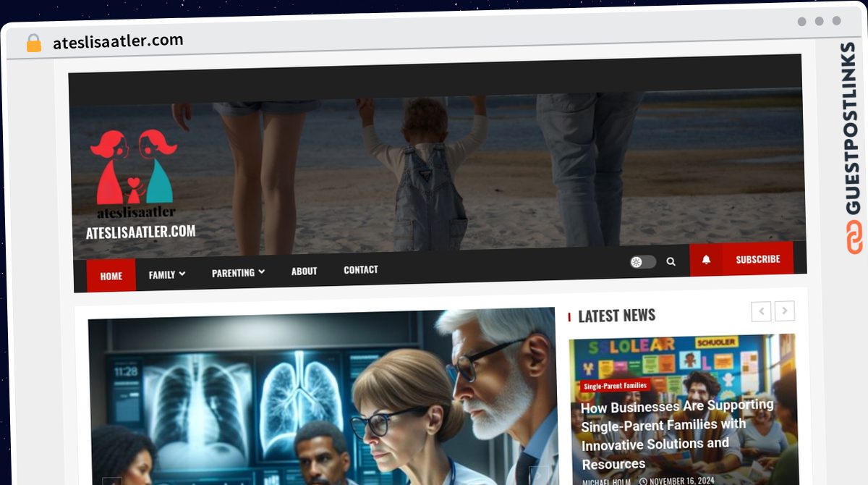This screenshot has height=485, width=868.
Task: Open the Contact page
Action: 361,269
